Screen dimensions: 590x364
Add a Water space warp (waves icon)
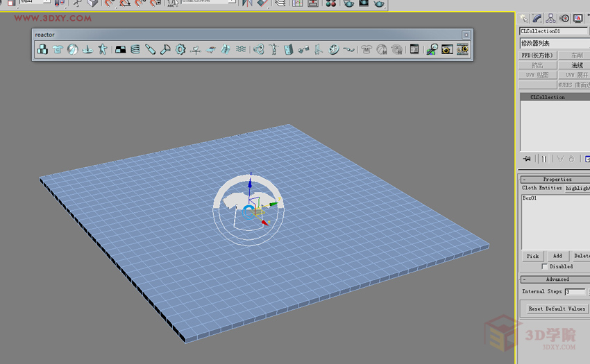241,49
